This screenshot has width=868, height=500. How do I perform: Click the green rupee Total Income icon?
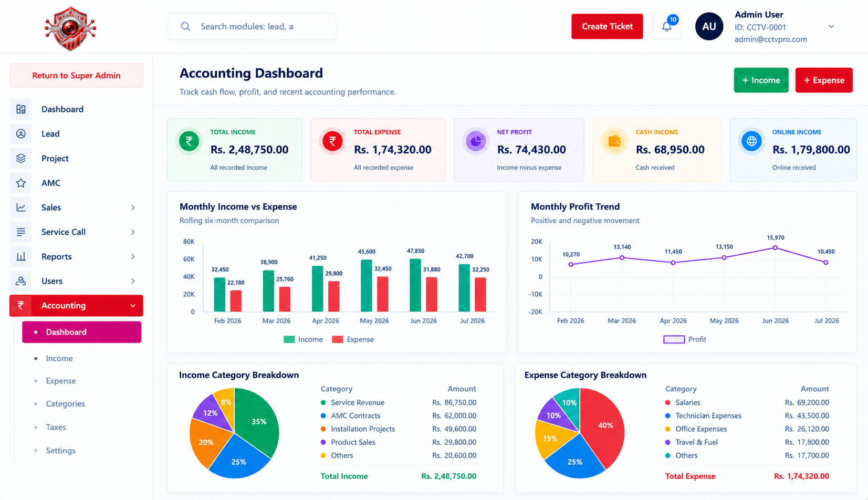[189, 141]
